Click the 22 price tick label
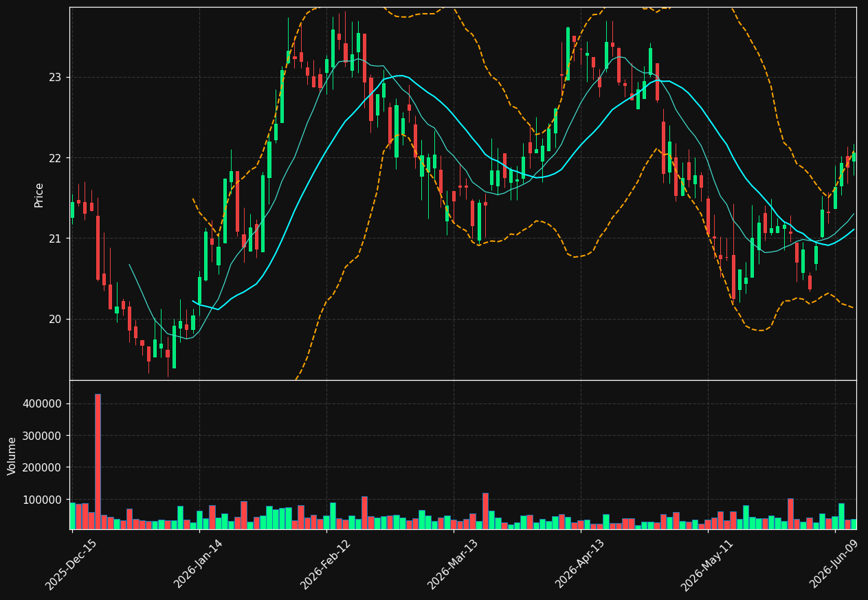Screen dimensions: 868x600 pos(55,158)
